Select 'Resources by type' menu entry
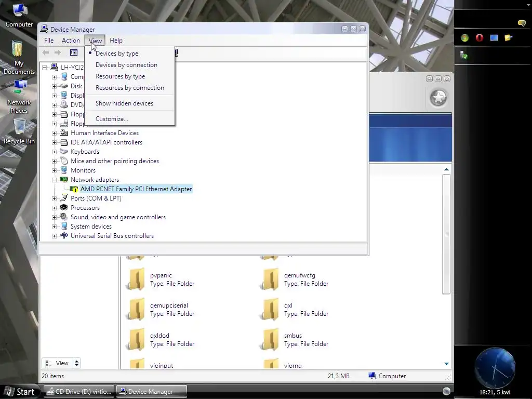Image resolution: width=532 pixels, height=399 pixels. tap(120, 76)
